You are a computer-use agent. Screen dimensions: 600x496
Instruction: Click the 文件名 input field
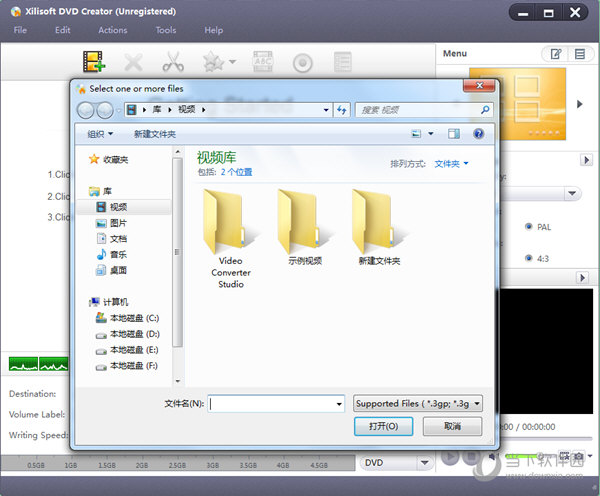[276, 404]
